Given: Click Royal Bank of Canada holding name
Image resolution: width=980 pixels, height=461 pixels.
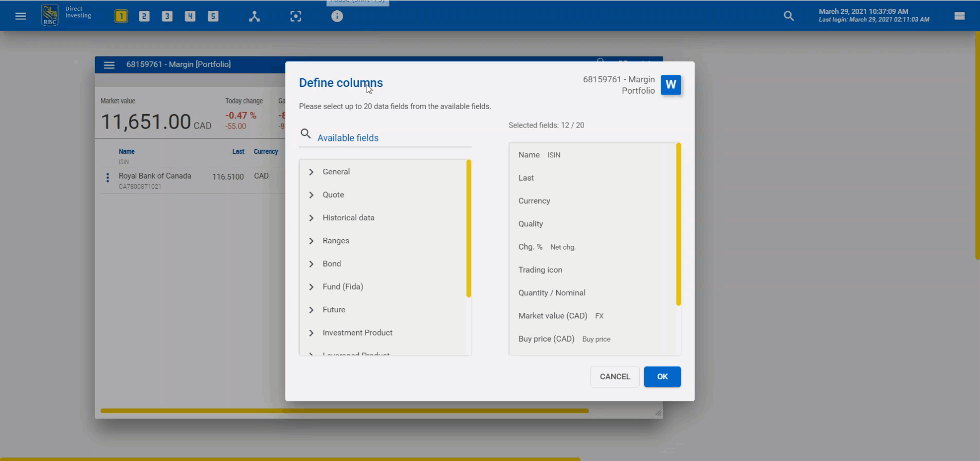Looking at the screenshot, I should pos(155,176).
